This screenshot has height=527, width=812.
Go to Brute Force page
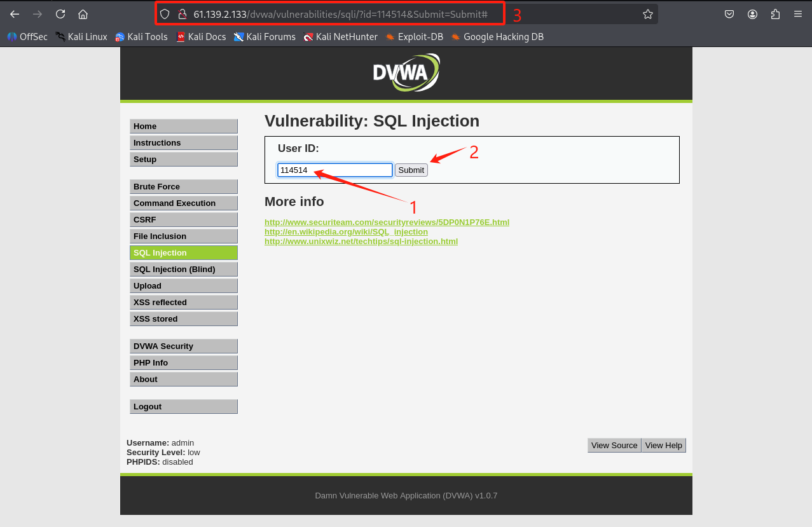184,186
